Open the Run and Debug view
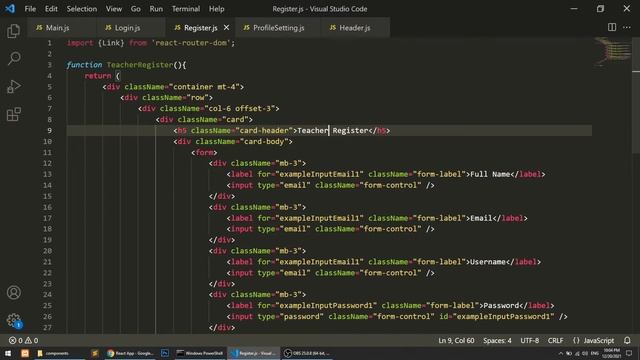 click(x=13, y=87)
